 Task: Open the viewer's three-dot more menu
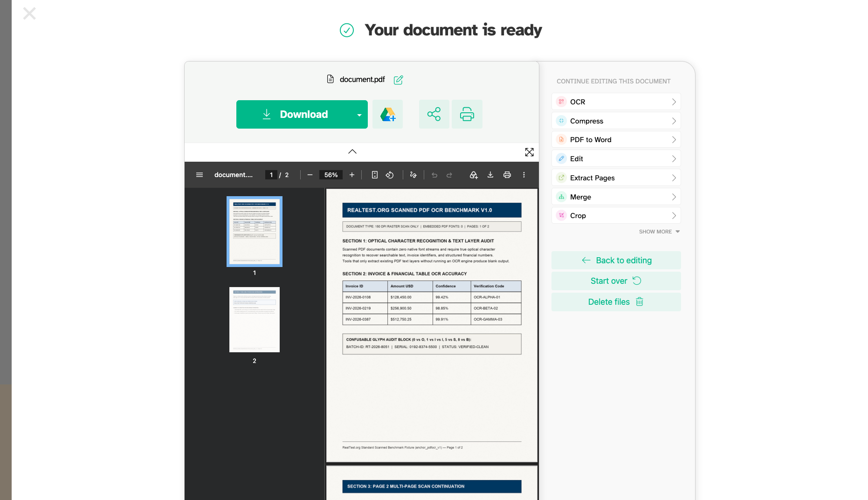coord(524,175)
